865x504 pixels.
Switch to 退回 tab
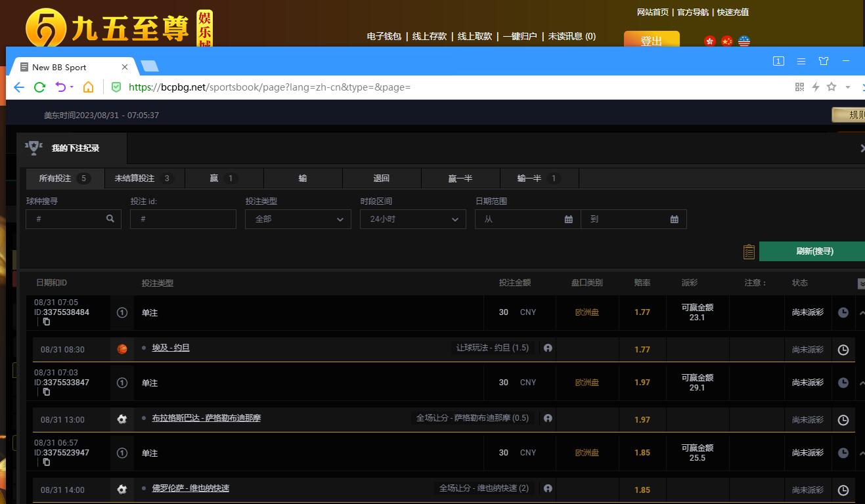click(x=382, y=178)
